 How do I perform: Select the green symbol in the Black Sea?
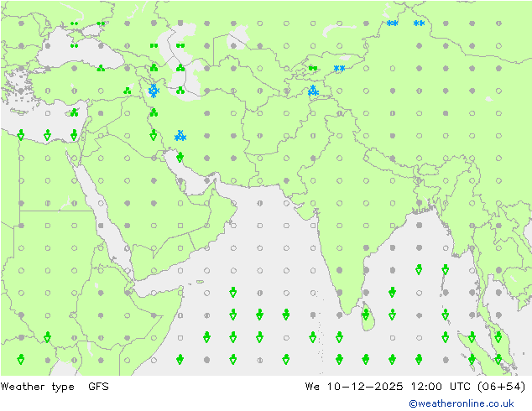tap(74, 46)
